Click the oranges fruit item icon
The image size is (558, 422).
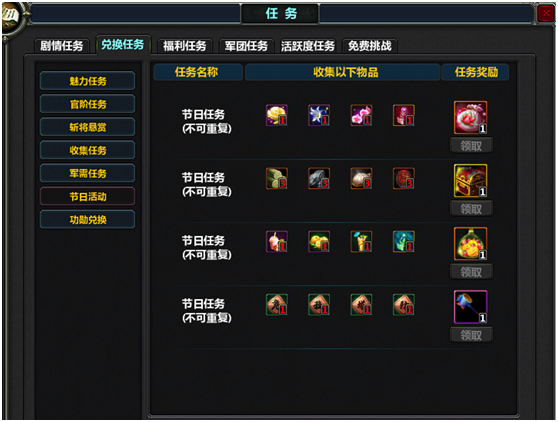tap(319, 241)
